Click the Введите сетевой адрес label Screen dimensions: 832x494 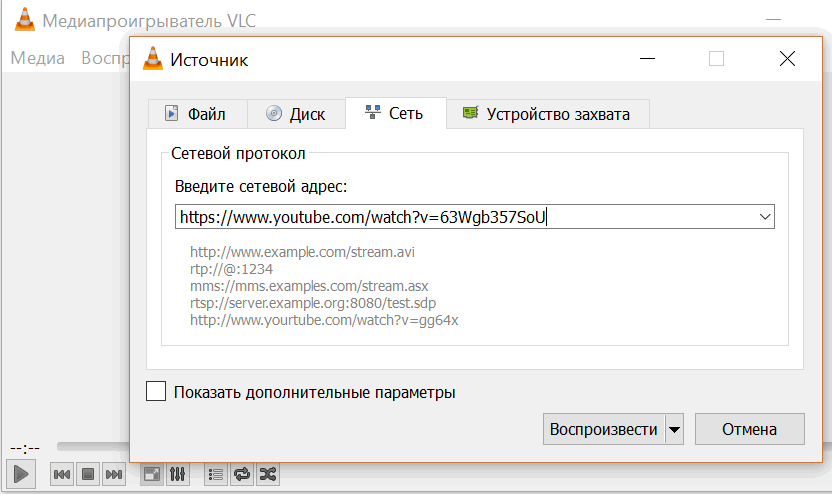point(261,186)
